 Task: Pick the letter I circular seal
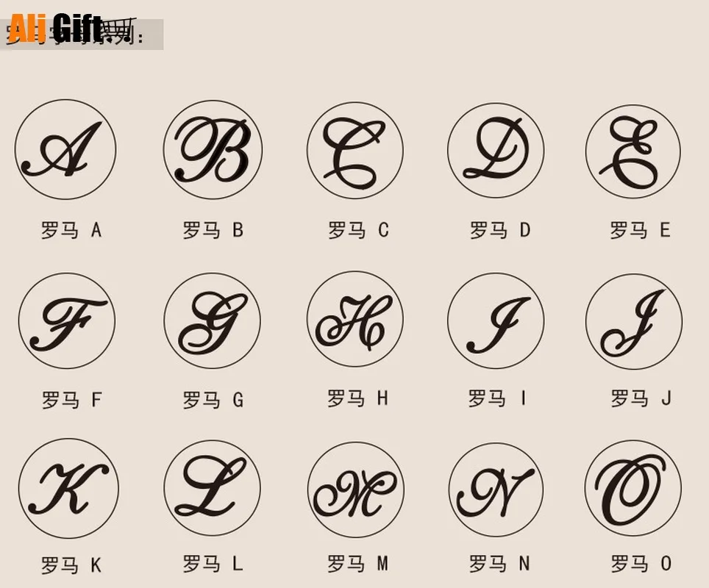pos(496,320)
